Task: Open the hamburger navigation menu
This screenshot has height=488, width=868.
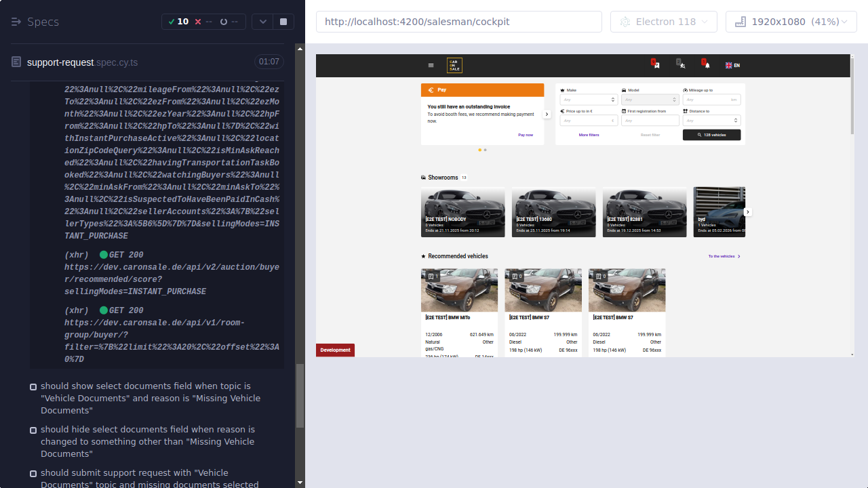Action: [x=431, y=65]
